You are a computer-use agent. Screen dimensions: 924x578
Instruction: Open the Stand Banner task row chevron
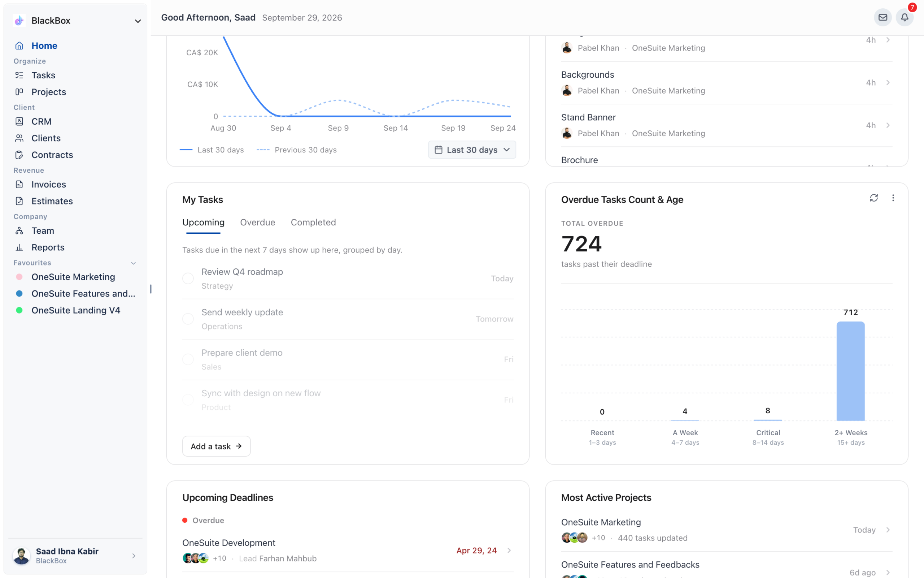[x=888, y=125]
